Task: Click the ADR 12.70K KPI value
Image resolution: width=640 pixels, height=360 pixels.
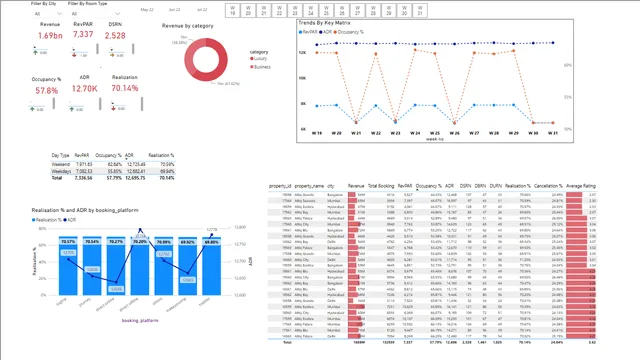Action: click(x=84, y=89)
